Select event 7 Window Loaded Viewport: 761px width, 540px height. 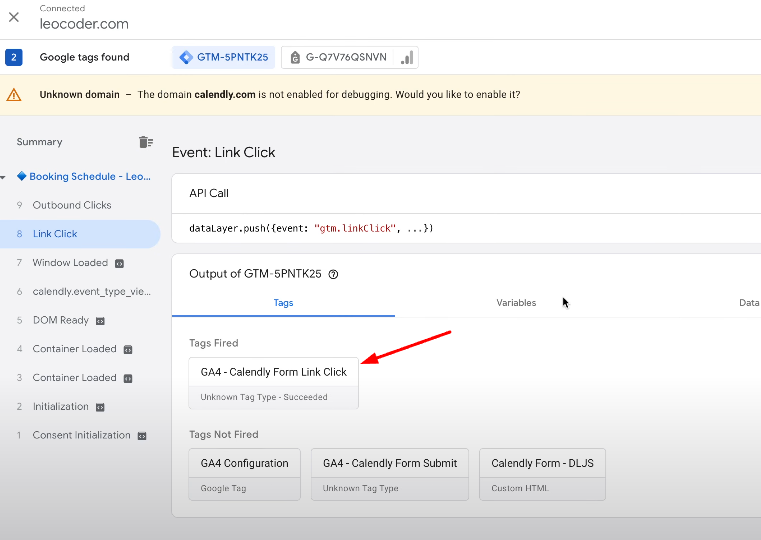[x=80, y=263]
